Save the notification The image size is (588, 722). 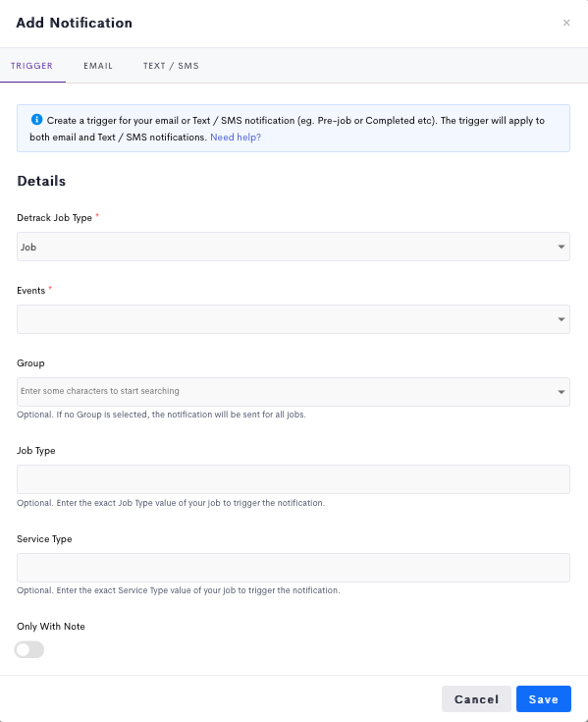pos(544,699)
